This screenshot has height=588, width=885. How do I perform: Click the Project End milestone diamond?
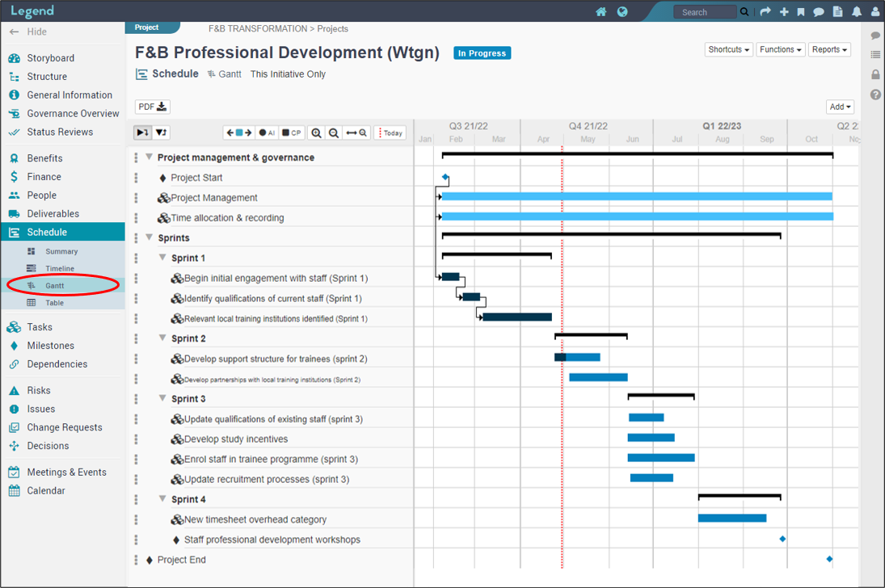(x=829, y=559)
